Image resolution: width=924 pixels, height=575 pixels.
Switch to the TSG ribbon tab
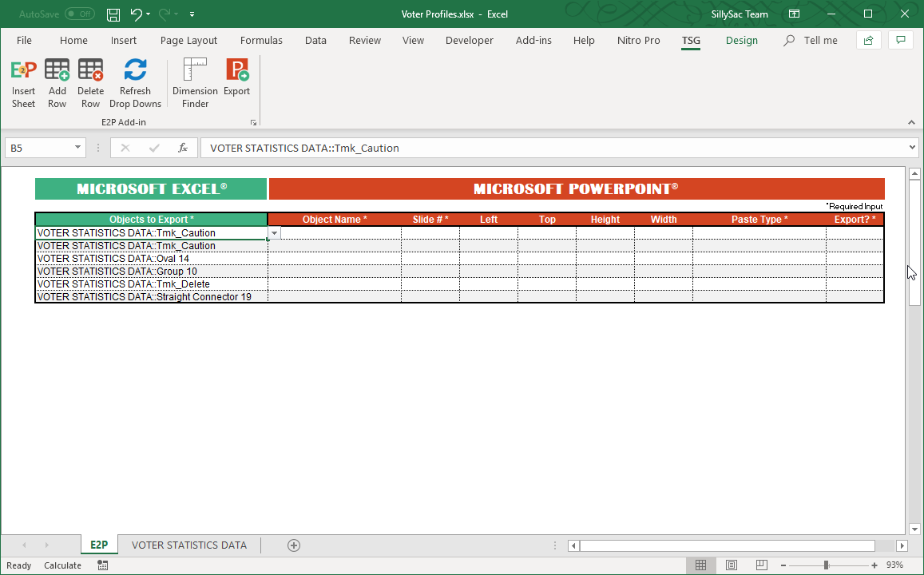point(691,40)
